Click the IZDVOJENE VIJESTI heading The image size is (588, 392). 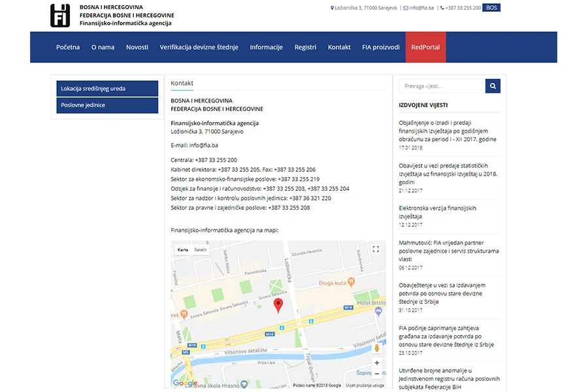point(423,105)
